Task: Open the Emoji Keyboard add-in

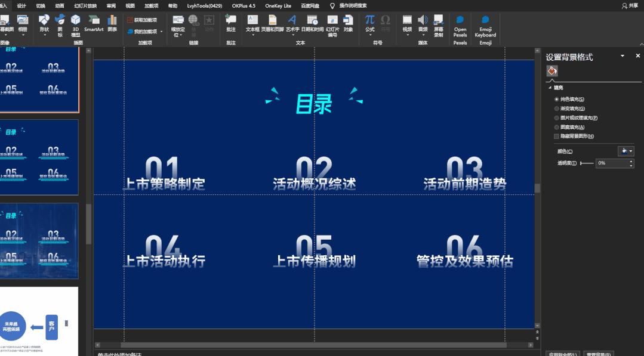Action: [x=485, y=27]
